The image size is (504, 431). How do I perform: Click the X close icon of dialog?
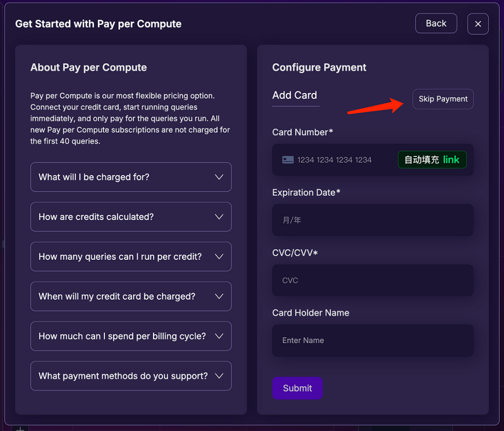coord(478,24)
